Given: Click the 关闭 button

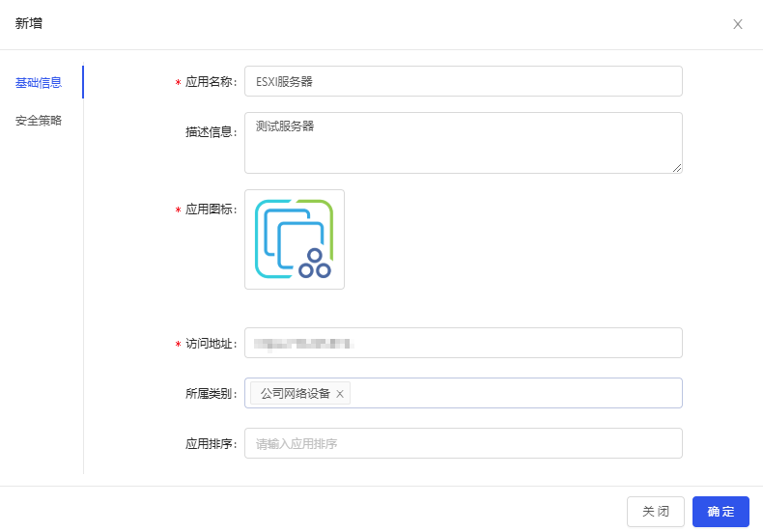Looking at the screenshot, I should tap(656, 512).
